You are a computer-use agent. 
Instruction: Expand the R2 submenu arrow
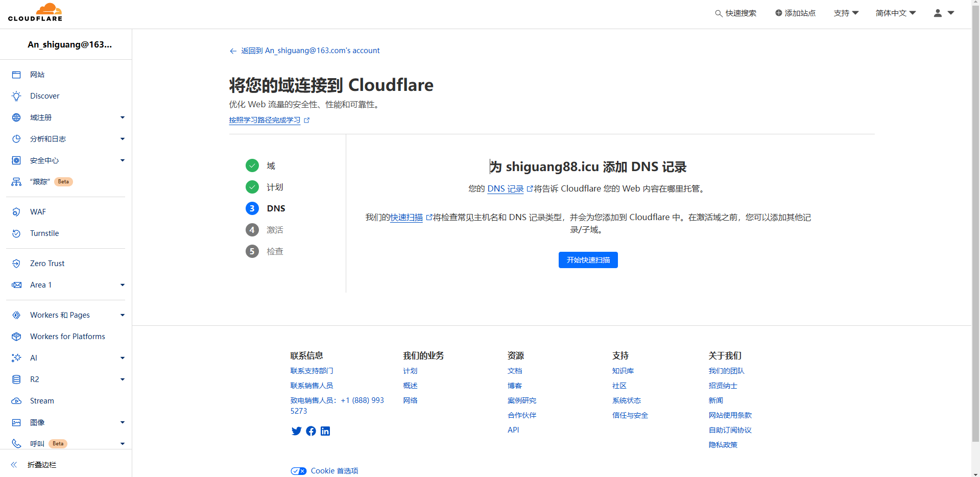pos(123,379)
